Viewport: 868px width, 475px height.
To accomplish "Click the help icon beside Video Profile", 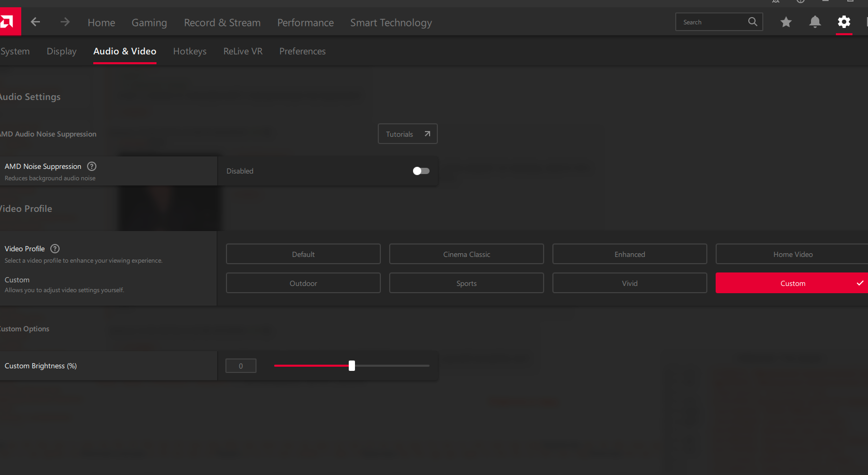I will pos(55,249).
